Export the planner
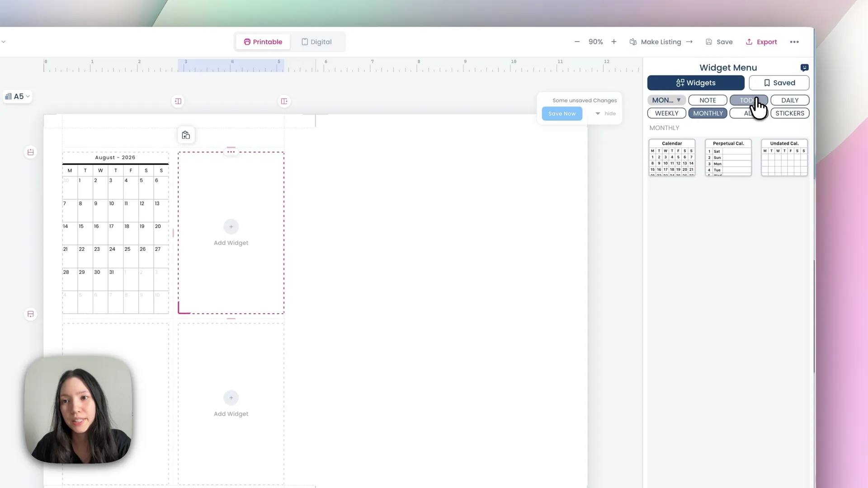This screenshot has width=868, height=488. (x=761, y=42)
